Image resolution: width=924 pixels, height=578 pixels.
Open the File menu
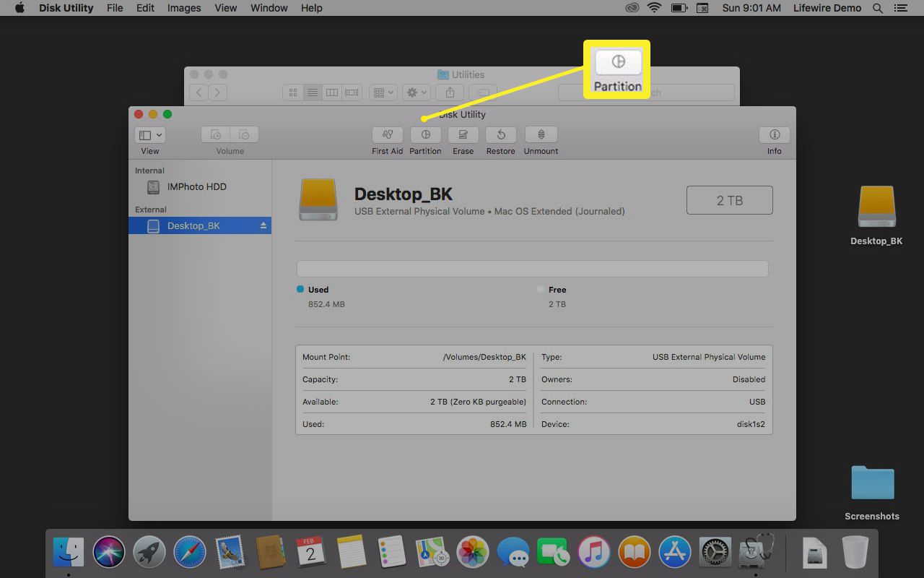[114, 8]
